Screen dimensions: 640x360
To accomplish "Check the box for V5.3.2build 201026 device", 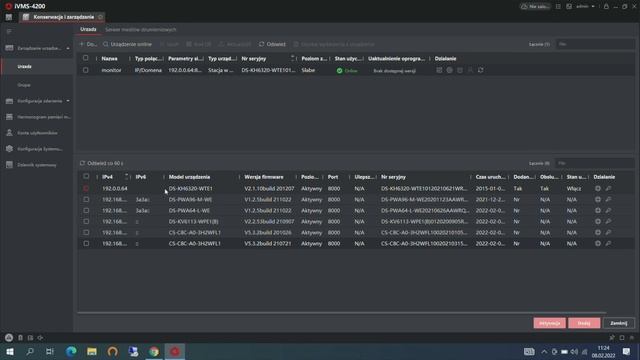I will click(86, 233).
